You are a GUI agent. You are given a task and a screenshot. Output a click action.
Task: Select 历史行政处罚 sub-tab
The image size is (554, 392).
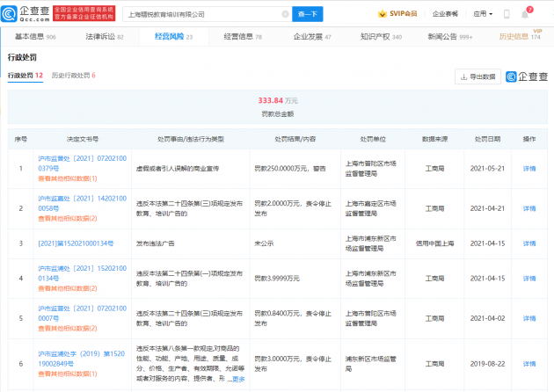pos(74,76)
